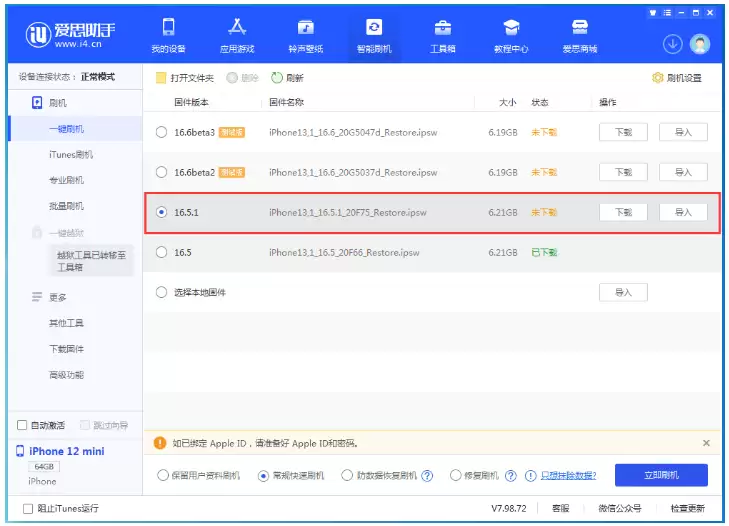Screen dimensions: 729x526
Task: Open 工具箱 toolbox
Action: tap(443, 36)
